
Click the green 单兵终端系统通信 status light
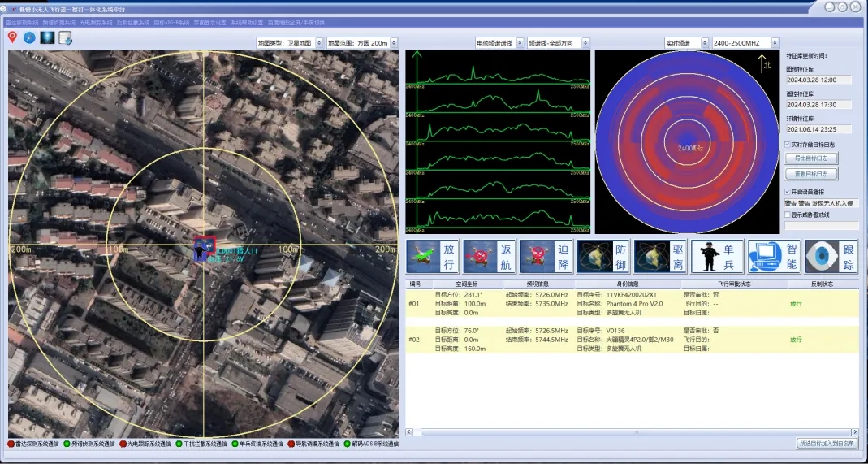coord(235,444)
